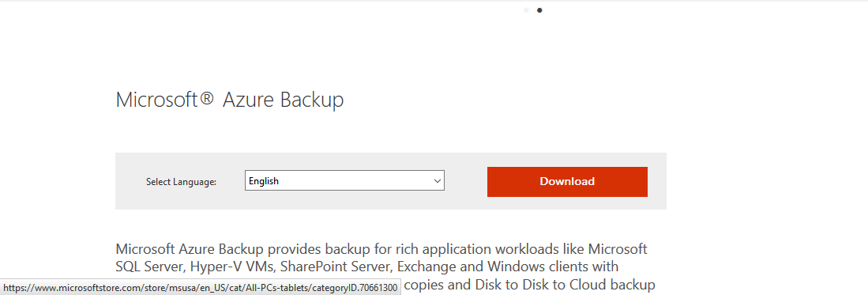Select the active dark carousel dot
The height and width of the screenshot is (295, 868).
539,10
